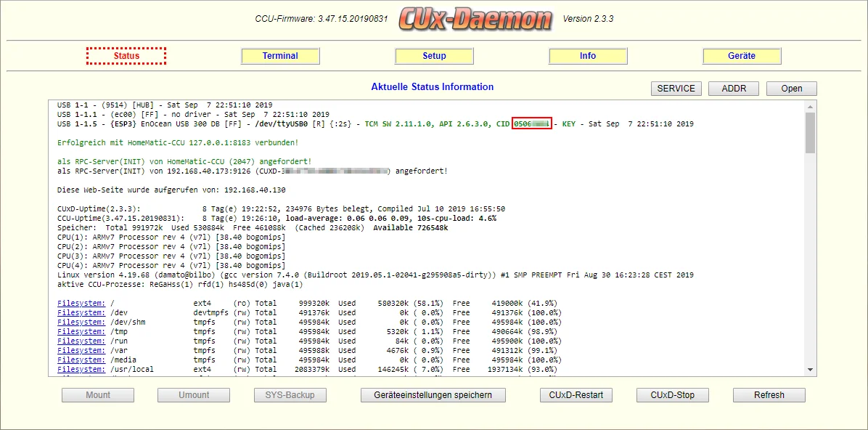Open Filesystem link for /run

(81, 341)
